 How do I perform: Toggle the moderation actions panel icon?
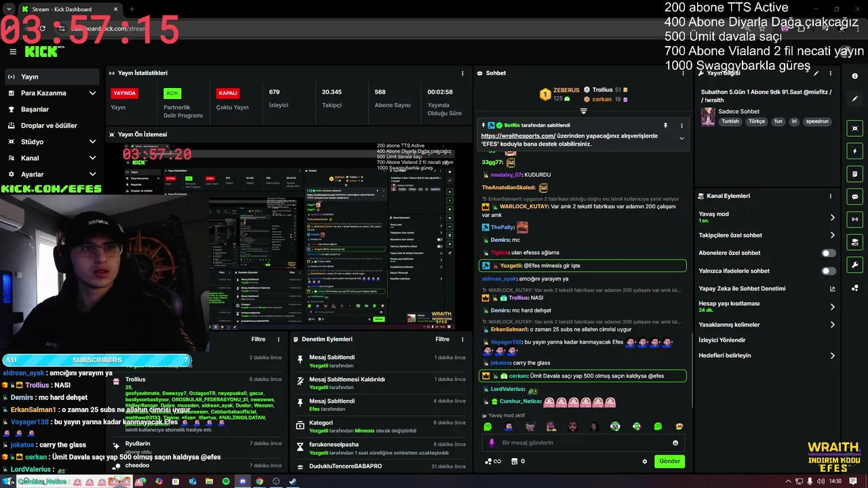(x=854, y=242)
